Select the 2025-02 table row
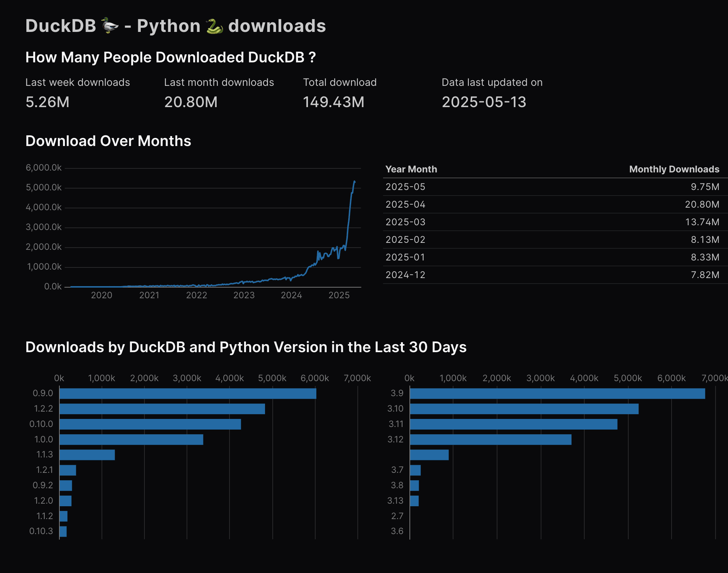 [x=555, y=240]
